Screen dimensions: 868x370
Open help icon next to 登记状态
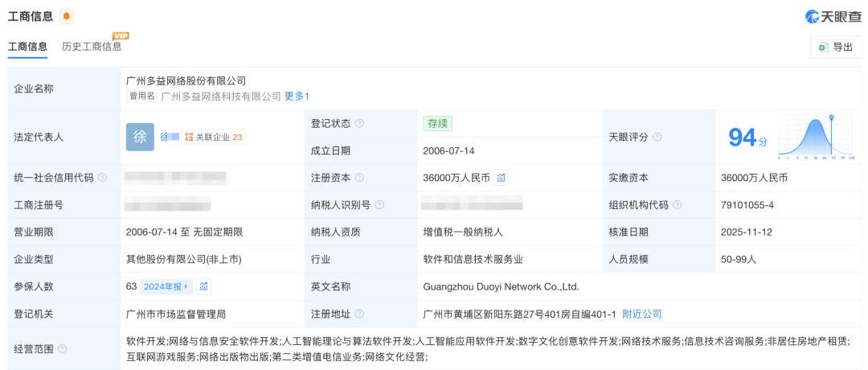(x=359, y=124)
